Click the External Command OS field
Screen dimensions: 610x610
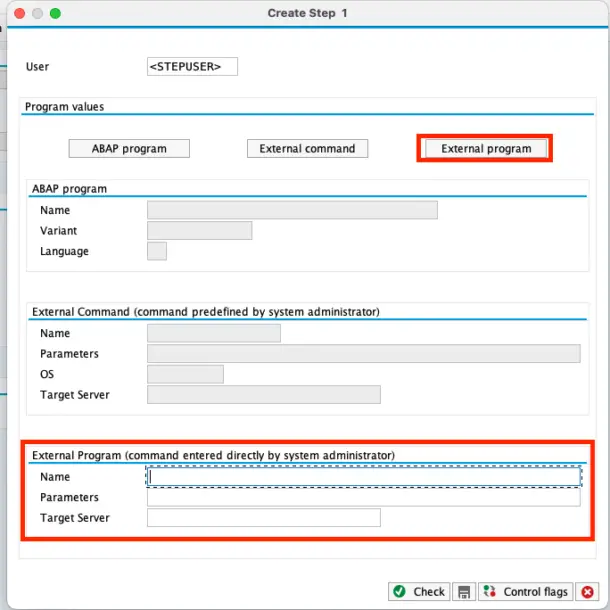point(185,374)
